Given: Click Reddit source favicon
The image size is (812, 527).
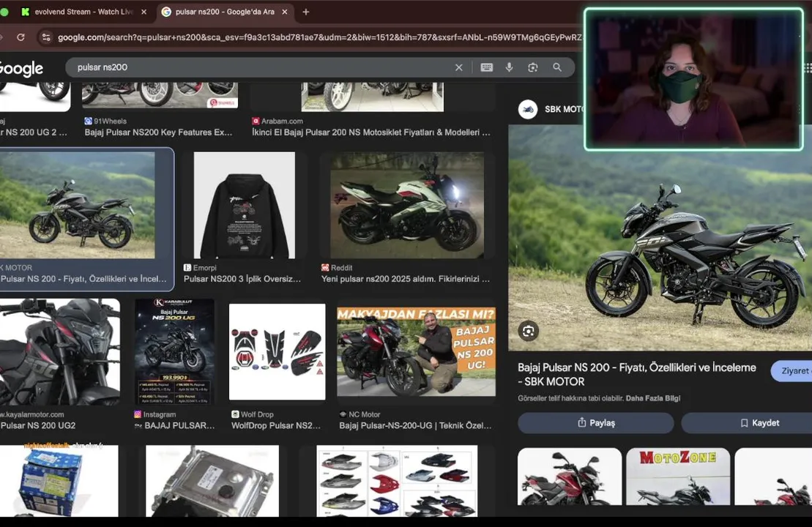Looking at the screenshot, I should 325,268.
